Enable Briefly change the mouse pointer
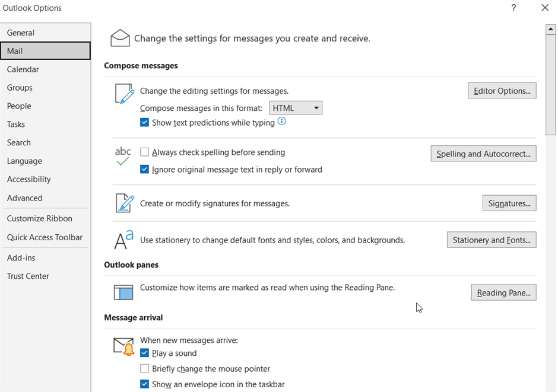Viewport: 558px width, 392px height. click(144, 368)
